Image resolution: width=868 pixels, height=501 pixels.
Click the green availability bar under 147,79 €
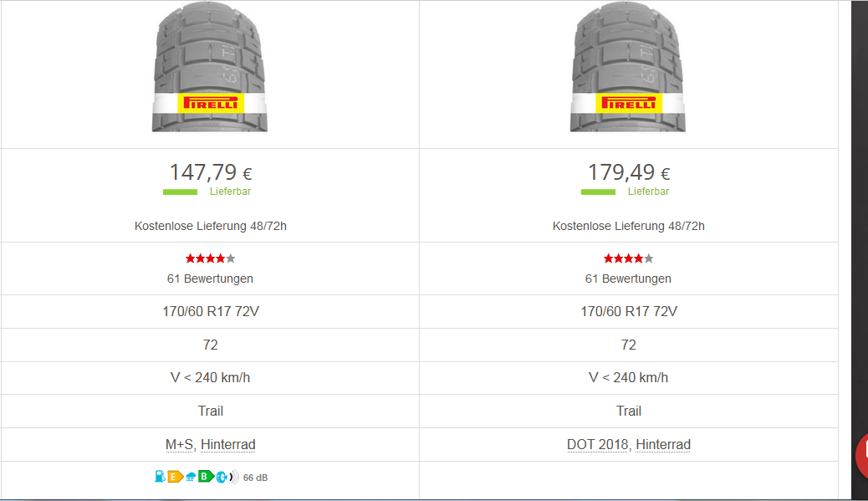180,192
